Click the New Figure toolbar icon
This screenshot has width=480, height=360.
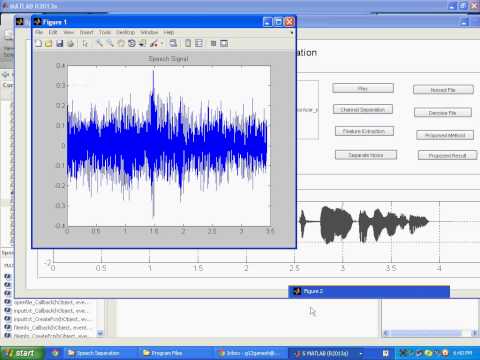coord(38,43)
